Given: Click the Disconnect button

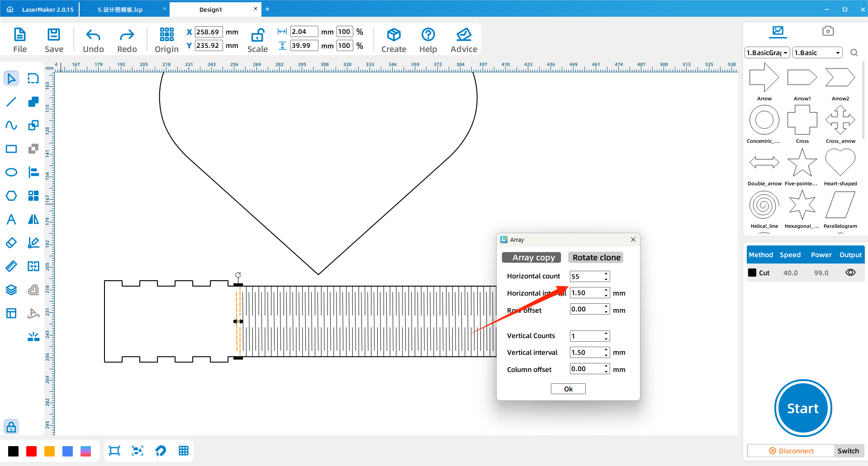Looking at the screenshot, I should pos(791,451).
